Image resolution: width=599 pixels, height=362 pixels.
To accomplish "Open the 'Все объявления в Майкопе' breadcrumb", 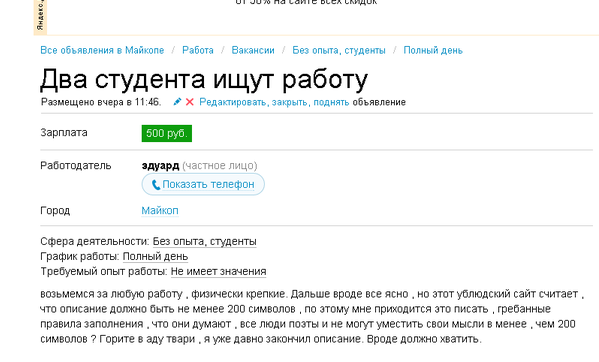I will (x=102, y=50).
